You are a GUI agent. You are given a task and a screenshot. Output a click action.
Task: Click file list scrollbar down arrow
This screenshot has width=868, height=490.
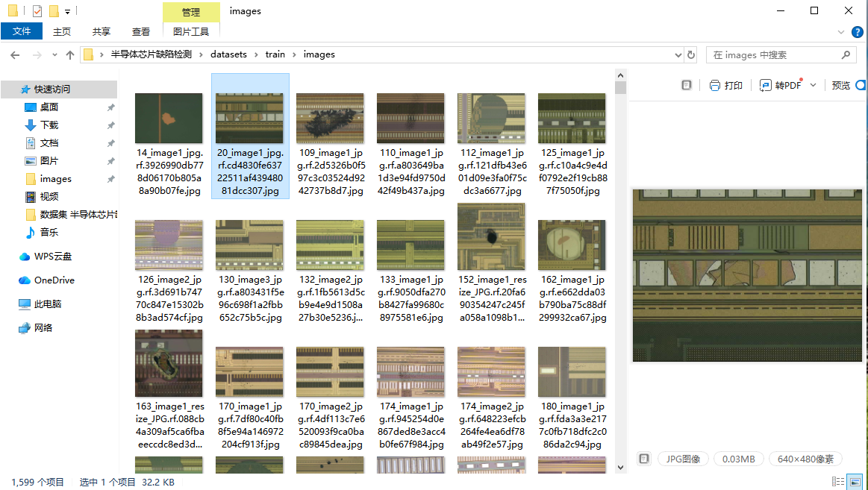point(620,468)
